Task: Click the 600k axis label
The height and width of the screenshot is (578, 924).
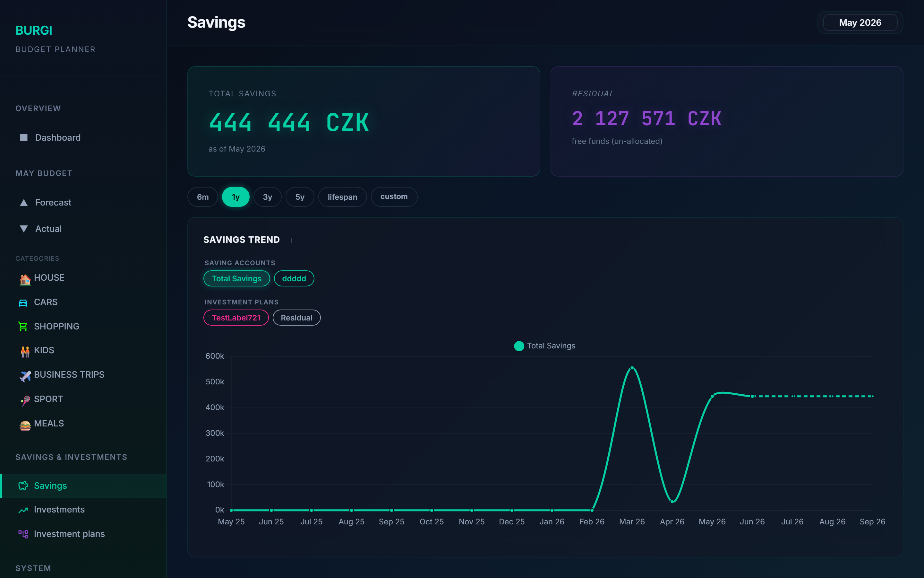Action: pyautogui.click(x=215, y=356)
